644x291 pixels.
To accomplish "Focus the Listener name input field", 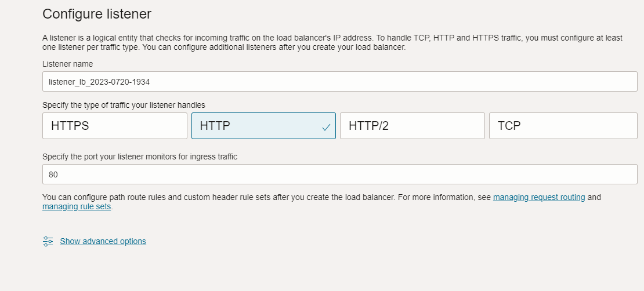I will pos(339,81).
